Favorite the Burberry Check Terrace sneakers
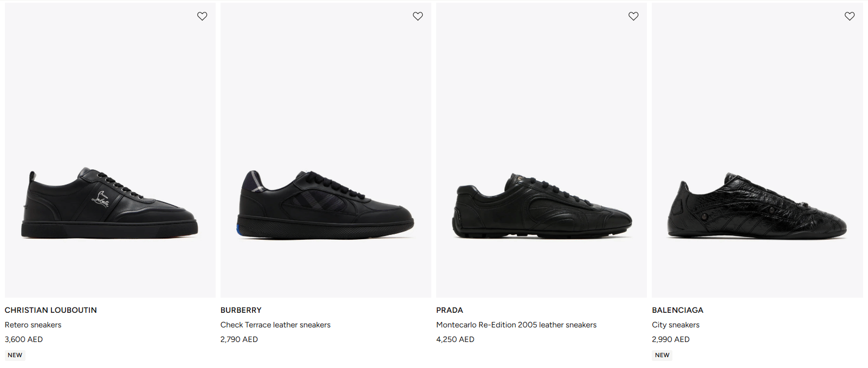This screenshot has height=368, width=868. pos(418,16)
